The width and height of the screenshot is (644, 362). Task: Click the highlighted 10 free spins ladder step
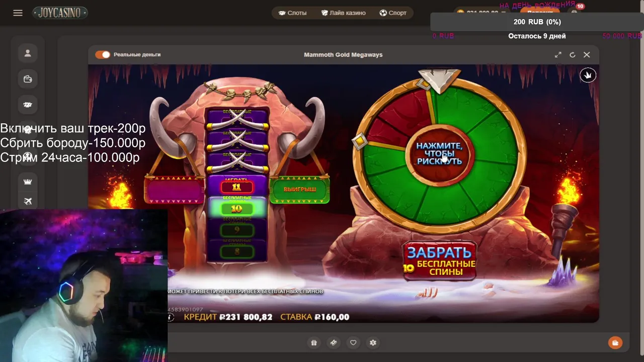[236, 209]
